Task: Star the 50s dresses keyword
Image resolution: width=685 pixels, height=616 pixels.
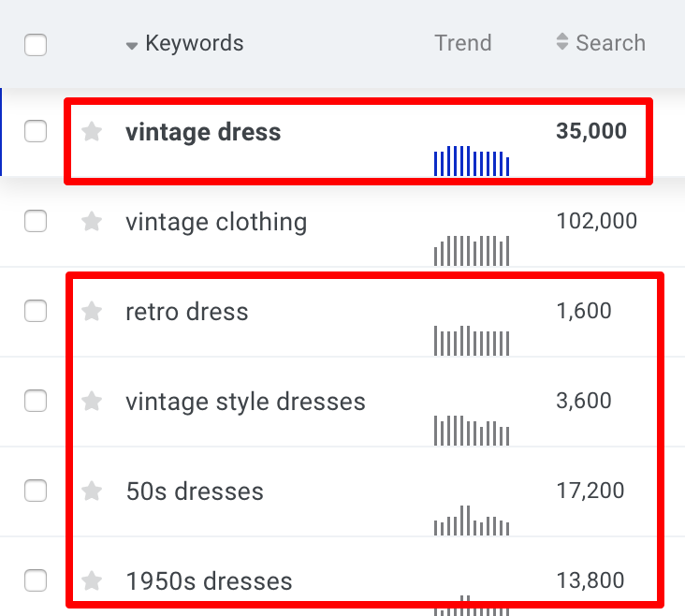Action: (x=92, y=491)
